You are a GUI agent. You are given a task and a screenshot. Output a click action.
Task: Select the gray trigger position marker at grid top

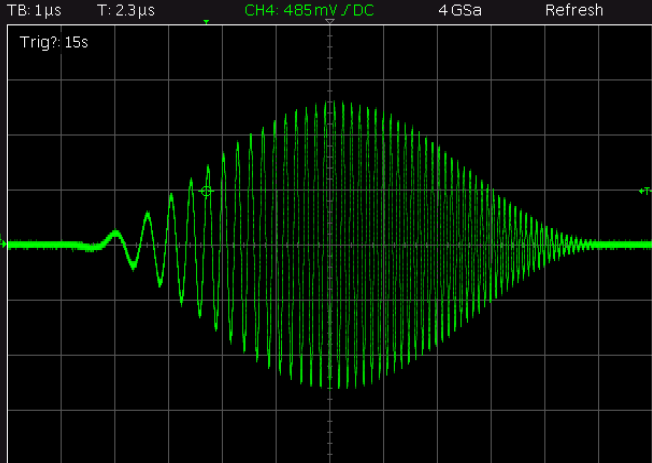(x=329, y=21)
